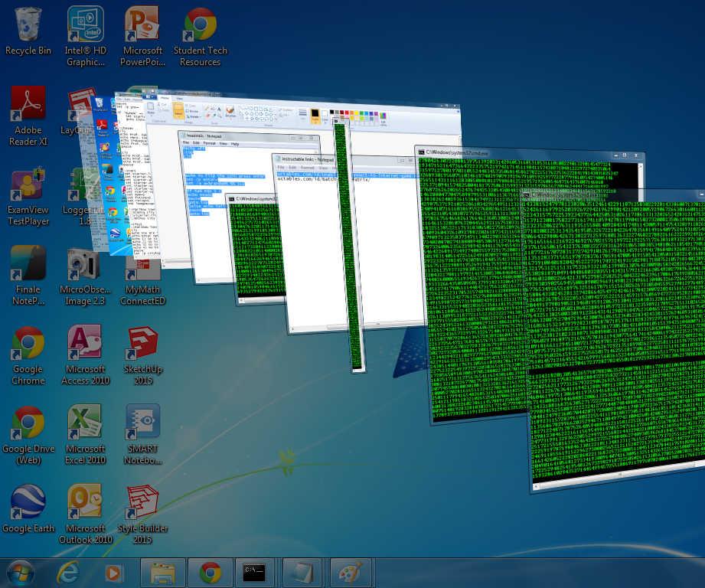Select the Magnifier tool in Paint

point(219,116)
